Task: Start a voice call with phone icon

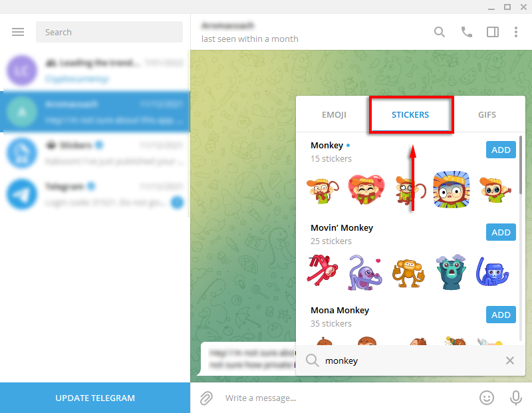Action: pyautogui.click(x=467, y=32)
